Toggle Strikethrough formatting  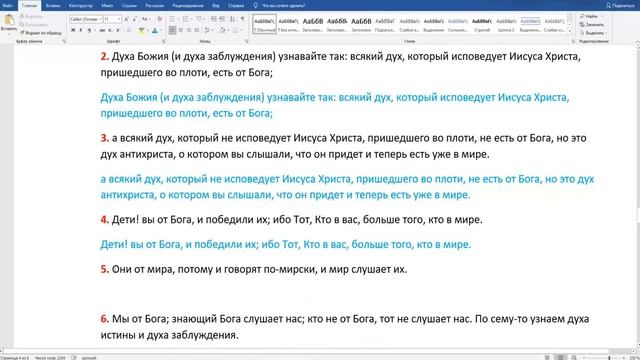click(102, 31)
